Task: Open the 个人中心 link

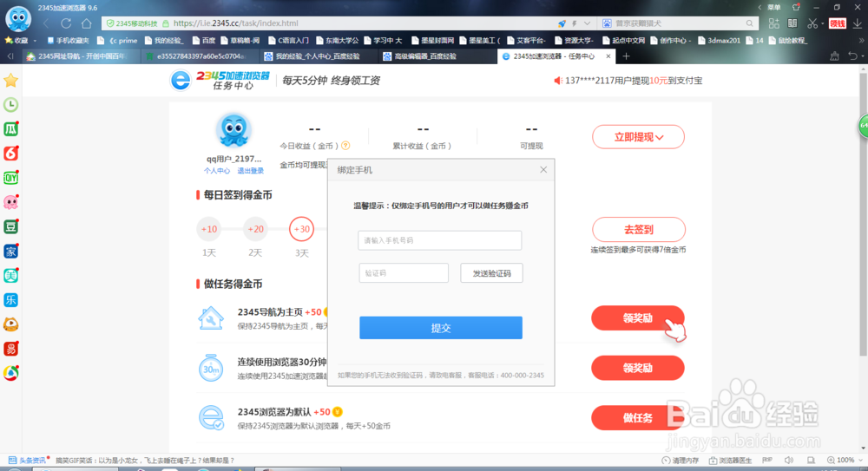Action: (216, 171)
